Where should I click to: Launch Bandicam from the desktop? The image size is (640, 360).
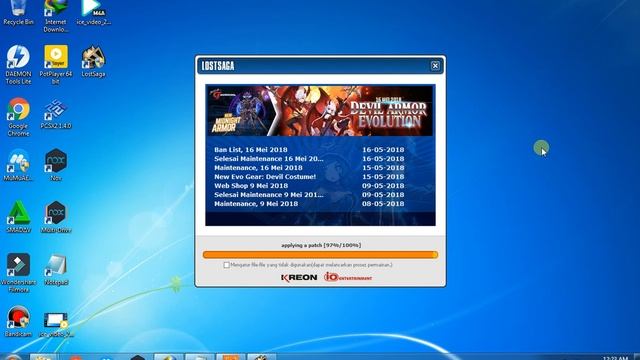18,321
